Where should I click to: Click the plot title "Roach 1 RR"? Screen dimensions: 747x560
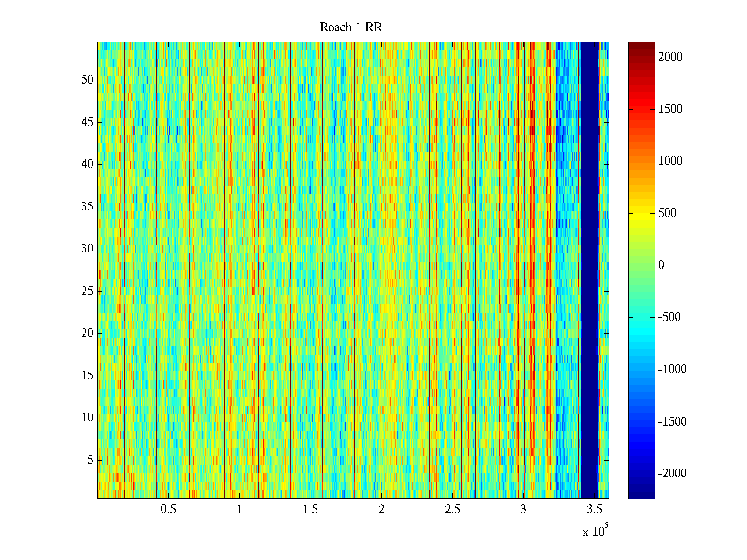click(351, 28)
